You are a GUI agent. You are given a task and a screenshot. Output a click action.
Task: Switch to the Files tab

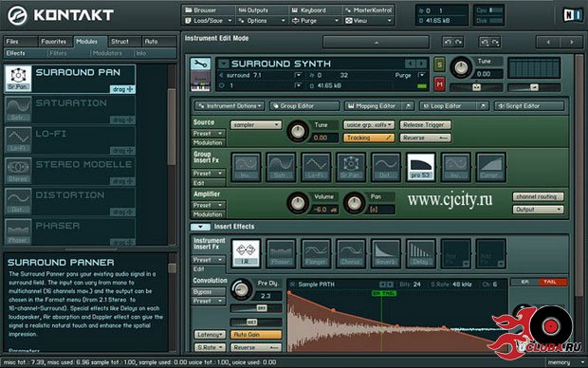[x=21, y=42]
